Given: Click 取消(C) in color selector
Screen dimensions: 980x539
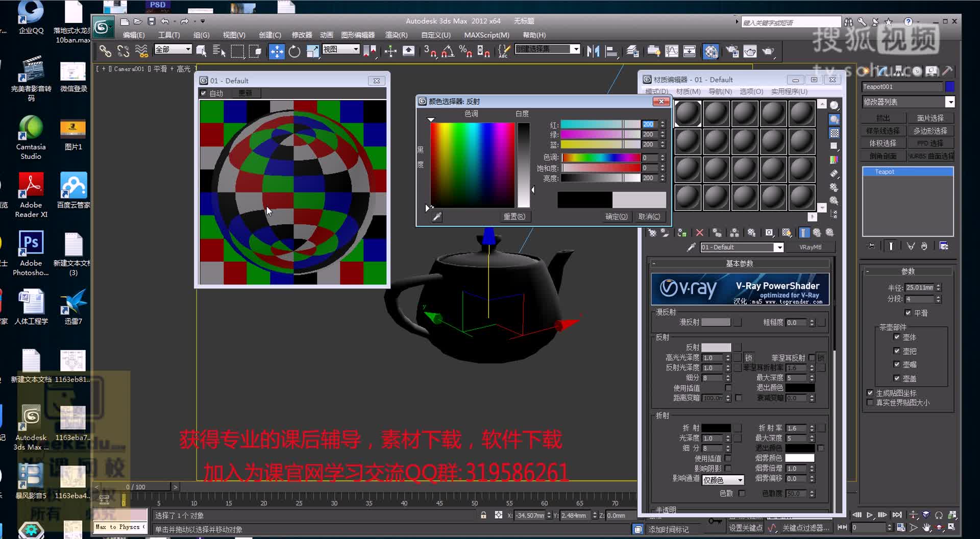Looking at the screenshot, I should tap(649, 216).
